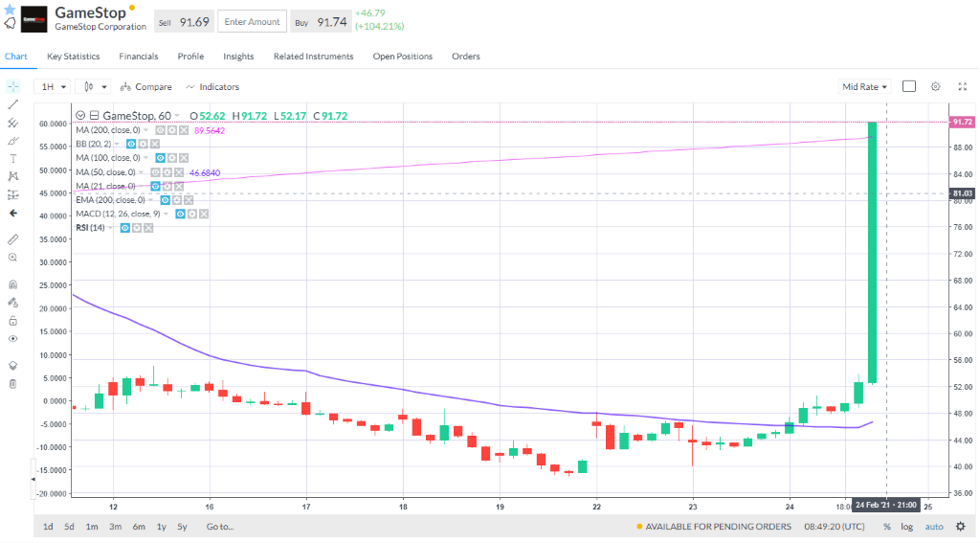Click the Compare button
Viewport: 980px width, 543px height.
pos(145,87)
